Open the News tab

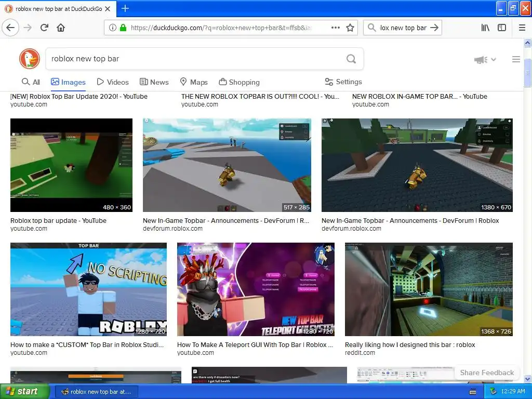click(x=154, y=82)
